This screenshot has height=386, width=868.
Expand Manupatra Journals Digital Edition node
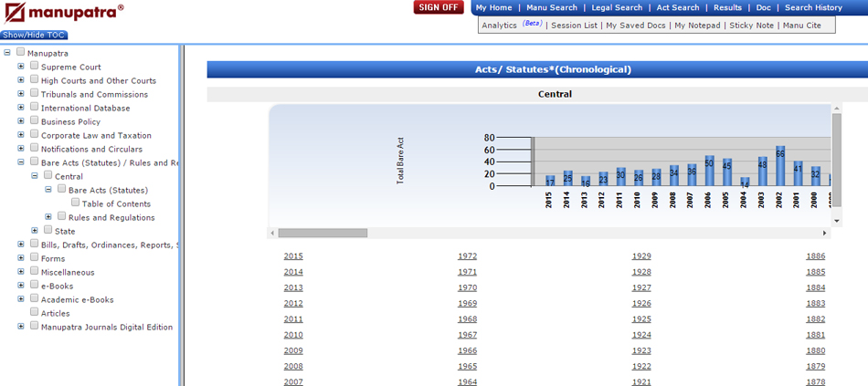pos(21,327)
